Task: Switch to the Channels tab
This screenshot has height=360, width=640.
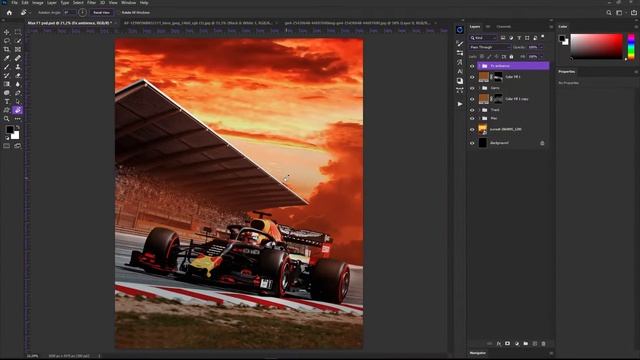Action: pyautogui.click(x=503, y=27)
